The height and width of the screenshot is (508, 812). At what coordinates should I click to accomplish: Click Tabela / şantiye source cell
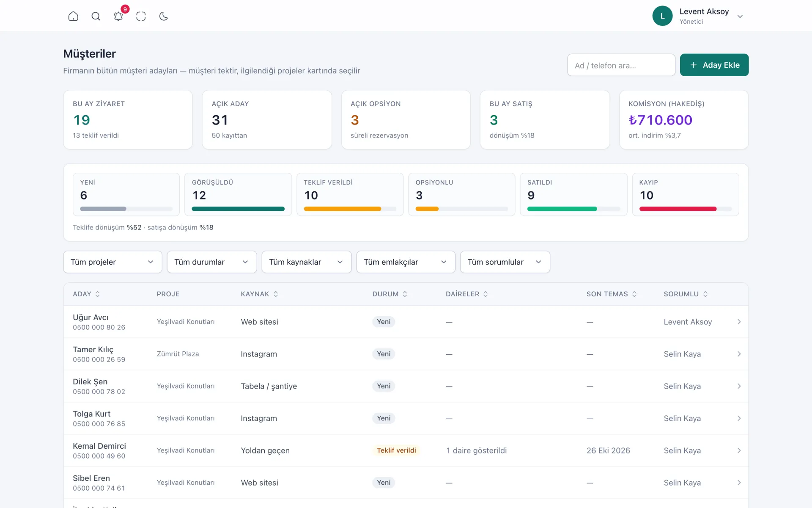pyautogui.click(x=269, y=386)
